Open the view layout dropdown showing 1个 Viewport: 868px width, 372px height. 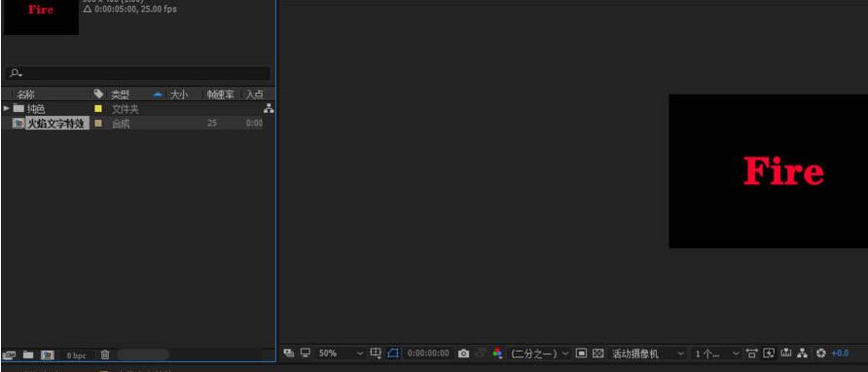(x=716, y=353)
